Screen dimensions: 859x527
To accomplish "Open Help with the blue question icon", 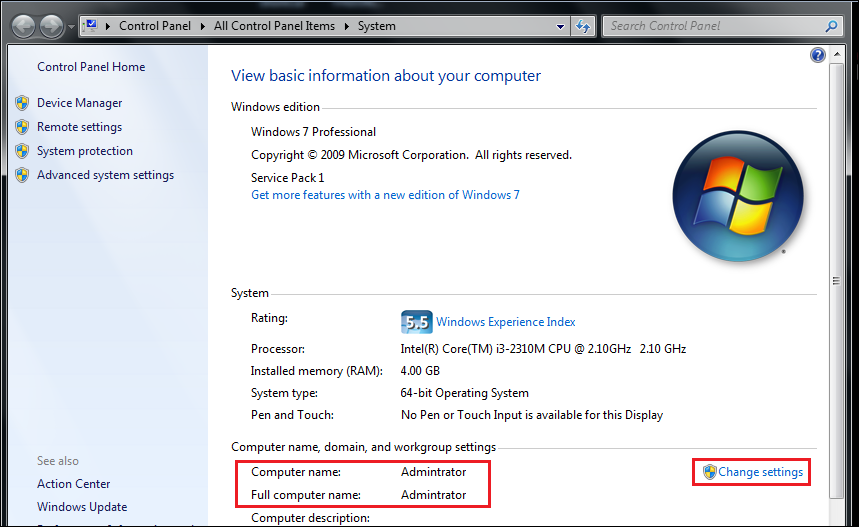I will 817,55.
